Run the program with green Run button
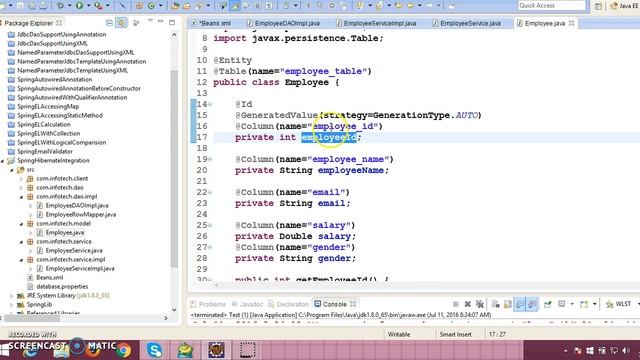This screenshot has height=360, width=640. (79, 6)
